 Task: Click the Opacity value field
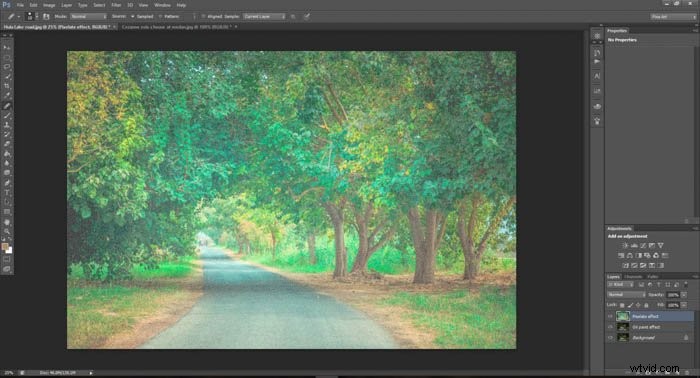pyautogui.click(x=673, y=295)
